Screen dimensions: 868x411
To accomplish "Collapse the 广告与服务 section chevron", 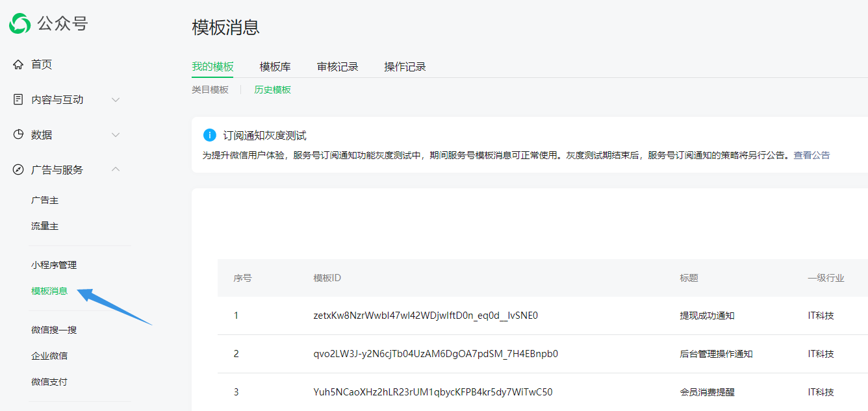I will (x=116, y=169).
